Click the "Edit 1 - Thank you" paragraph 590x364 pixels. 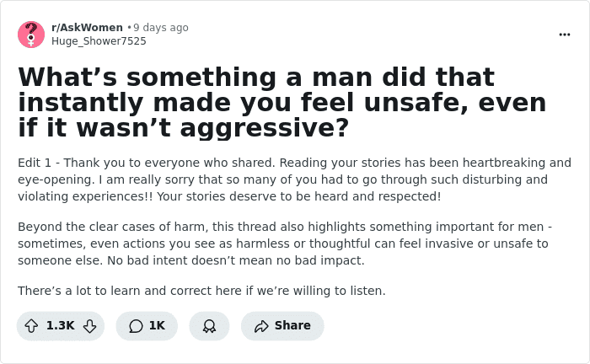coord(294,179)
